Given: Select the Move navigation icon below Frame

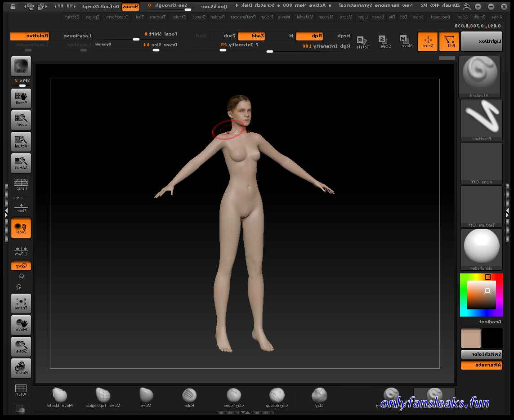Looking at the screenshot, I should point(21,325).
